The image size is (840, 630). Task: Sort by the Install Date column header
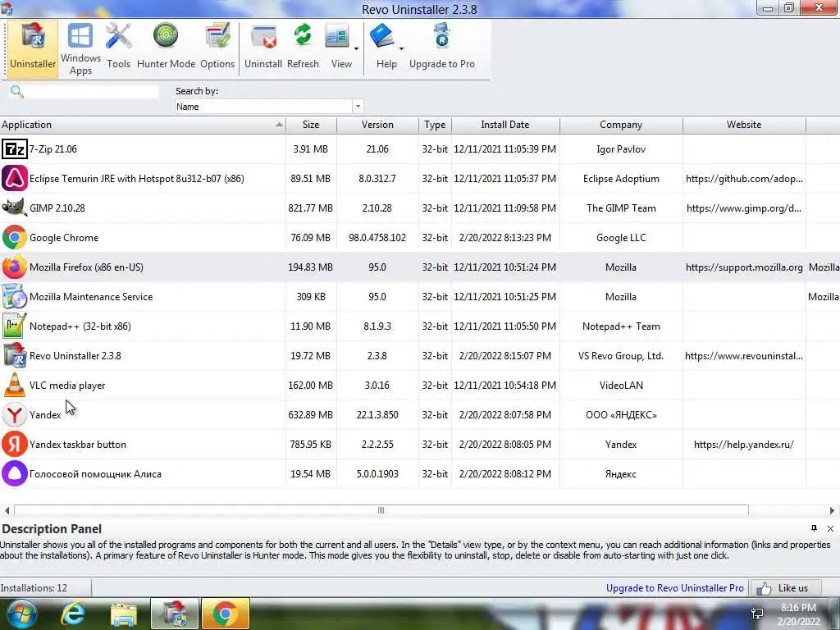505,125
